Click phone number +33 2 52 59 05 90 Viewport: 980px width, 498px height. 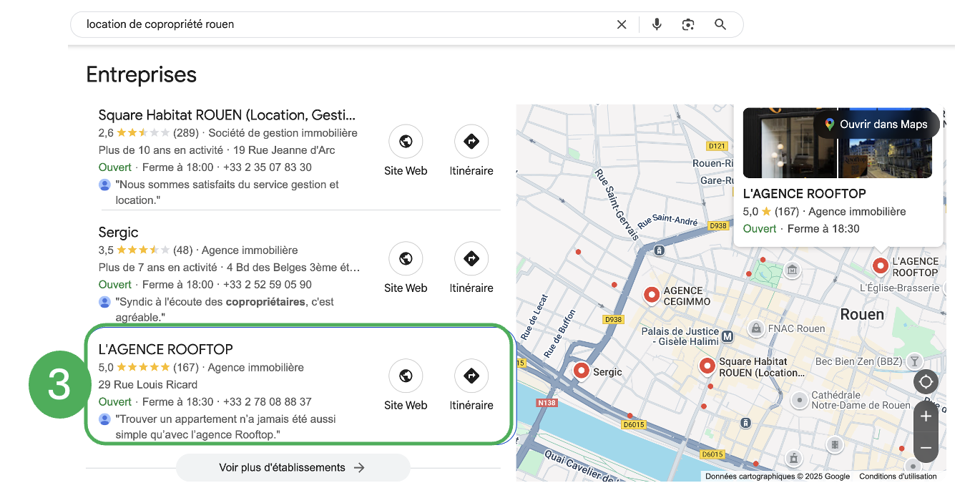tap(268, 284)
